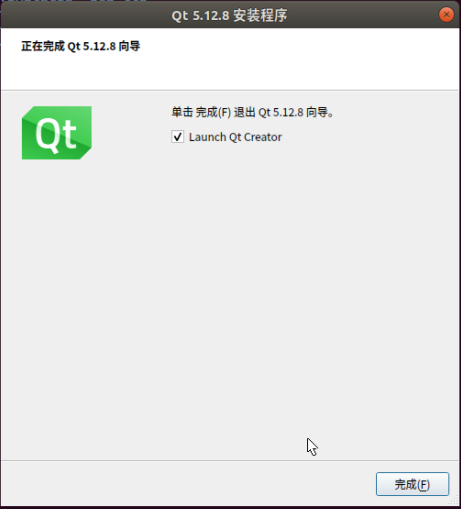Click 完成(F) to finish the wizard

412,484
